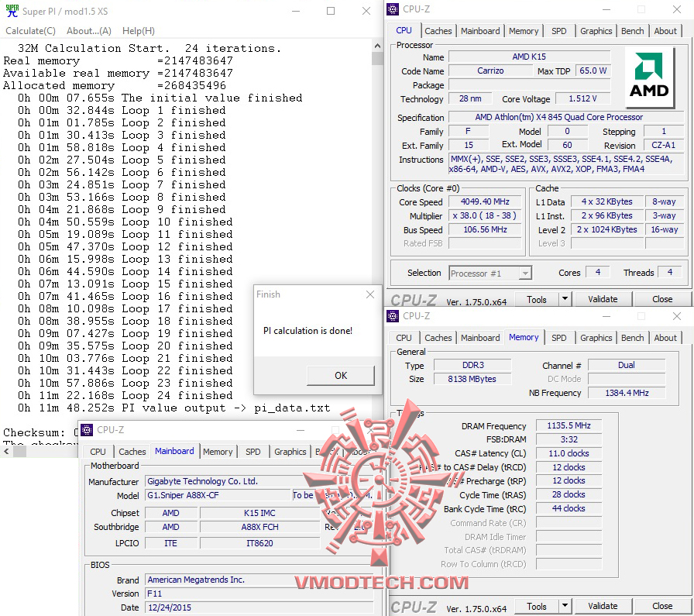Click the Loop 24 finished line in Super PI
Screen dimensions: 694x616
[x=125, y=395]
